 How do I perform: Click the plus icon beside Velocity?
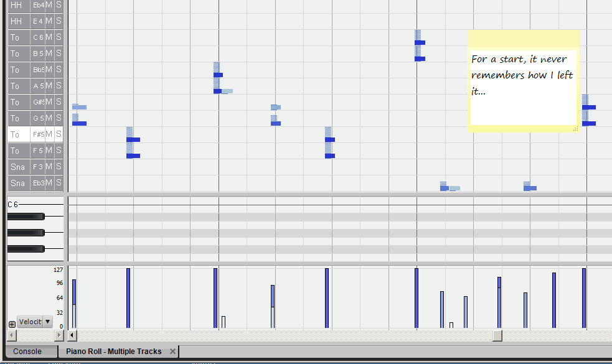[x=12, y=324]
